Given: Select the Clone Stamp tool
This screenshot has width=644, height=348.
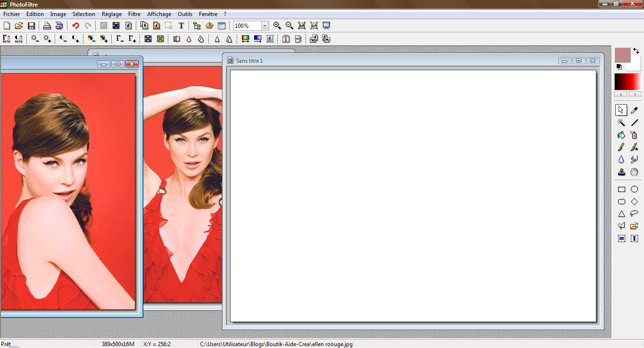Looking at the screenshot, I should (x=621, y=172).
